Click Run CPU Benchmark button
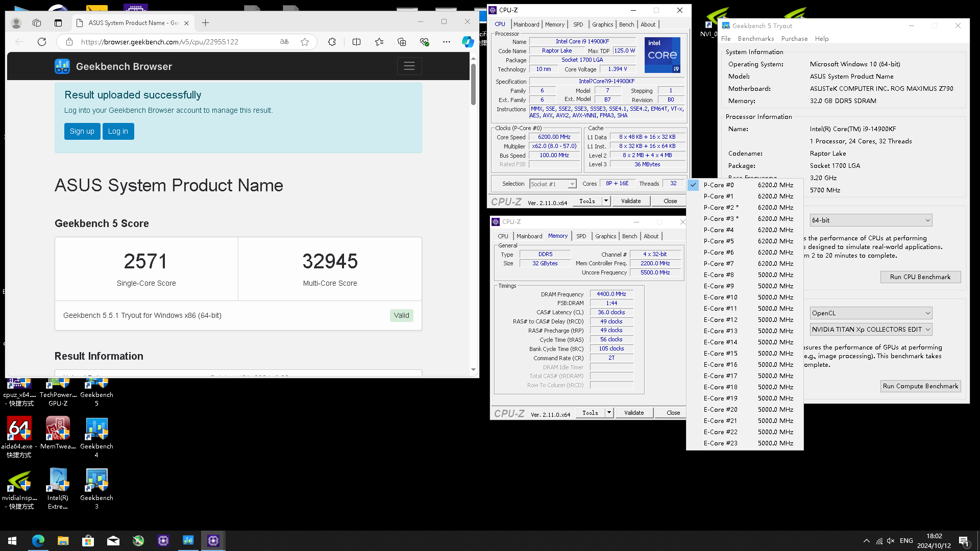The width and height of the screenshot is (980, 551). pos(920,277)
